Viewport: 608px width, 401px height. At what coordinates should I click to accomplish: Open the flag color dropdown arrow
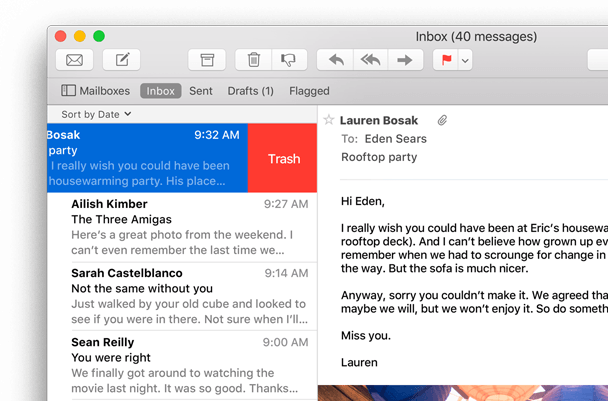465,60
